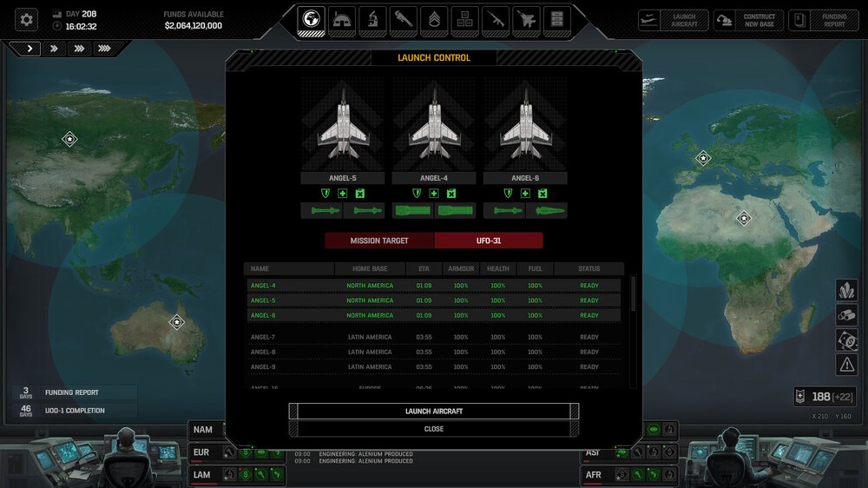Click ANGEL-4 armour shield icon
The height and width of the screenshot is (488, 868).
click(x=417, y=194)
